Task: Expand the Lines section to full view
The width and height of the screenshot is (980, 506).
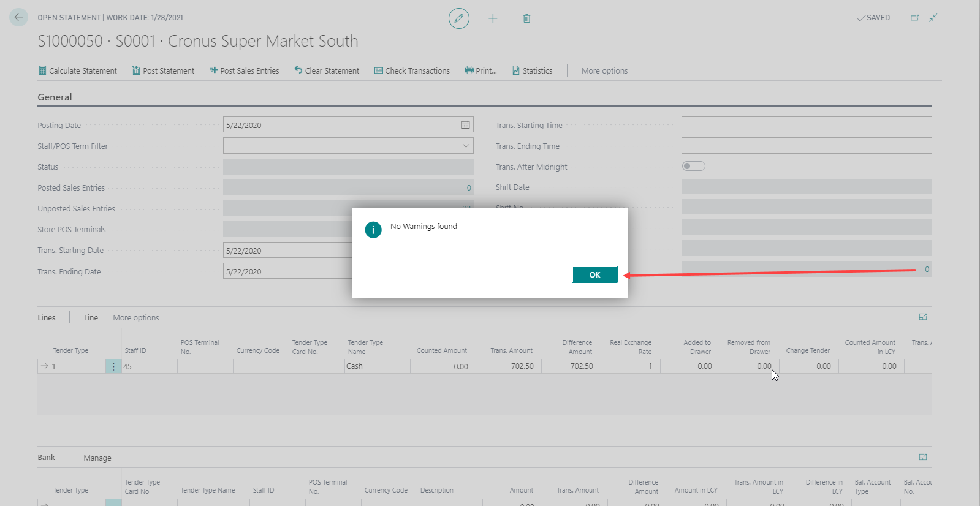Action: 923,317
